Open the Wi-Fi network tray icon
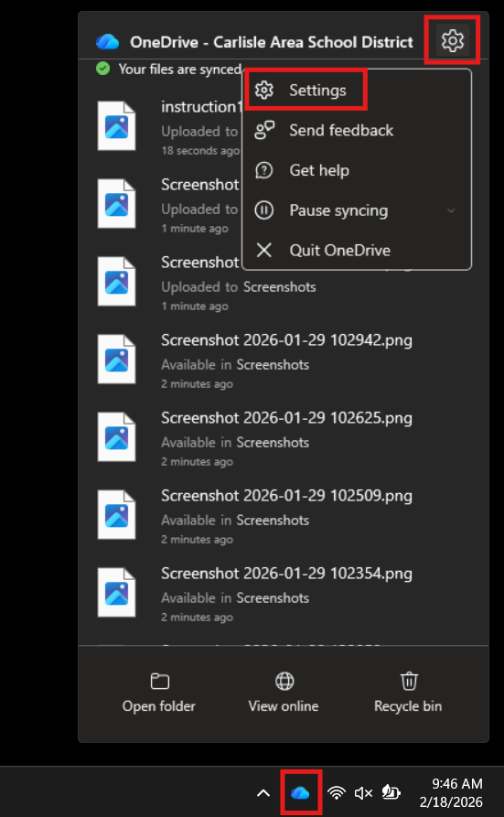 (x=337, y=793)
